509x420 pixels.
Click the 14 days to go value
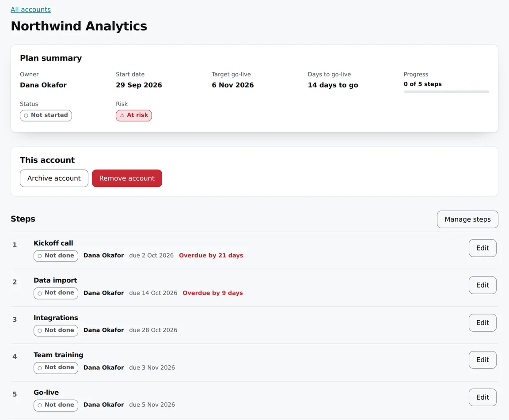[x=333, y=85]
